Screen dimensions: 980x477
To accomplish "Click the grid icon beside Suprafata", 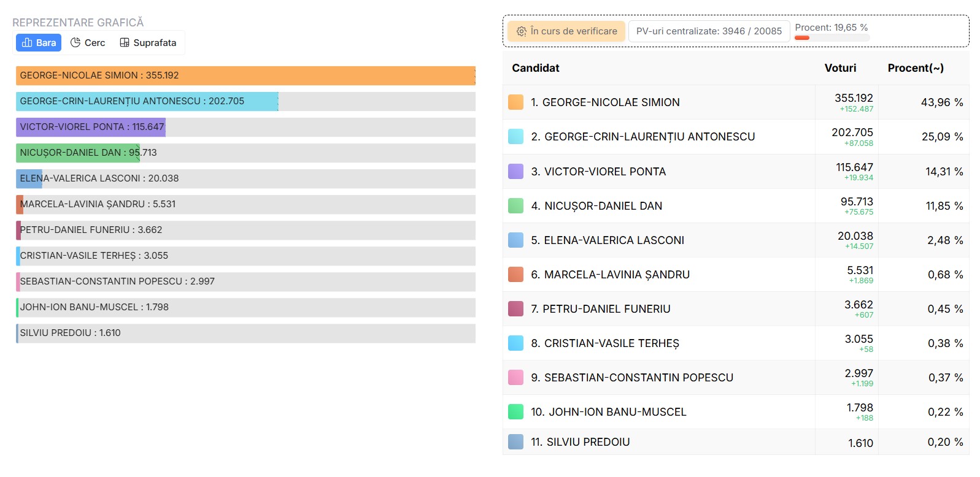I will (125, 43).
